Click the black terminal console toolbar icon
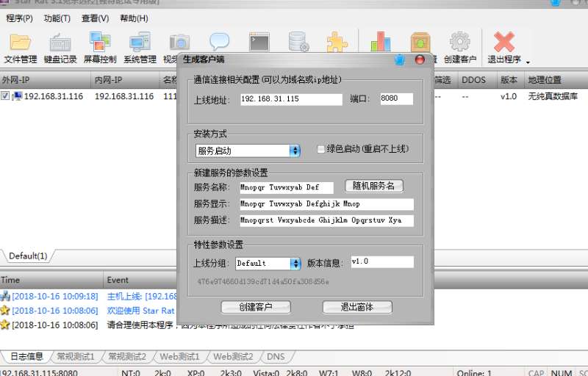Image resolution: width=588 pixels, height=376 pixels. click(259, 42)
